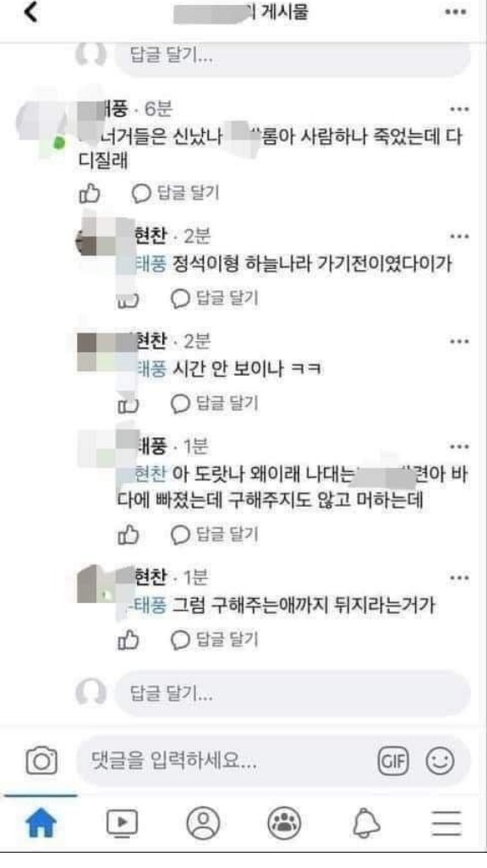Open the Groups tab icon
Viewport: 487px width, 868px height.
[284, 823]
